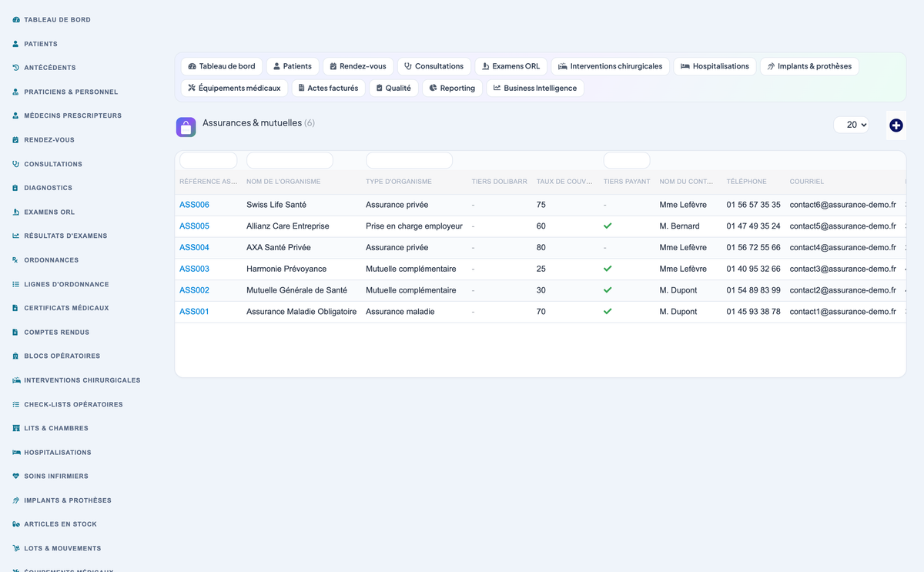Click the Lignes d'ordonnance list icon
Screen dimensions: 924x572
pos(16,284)
